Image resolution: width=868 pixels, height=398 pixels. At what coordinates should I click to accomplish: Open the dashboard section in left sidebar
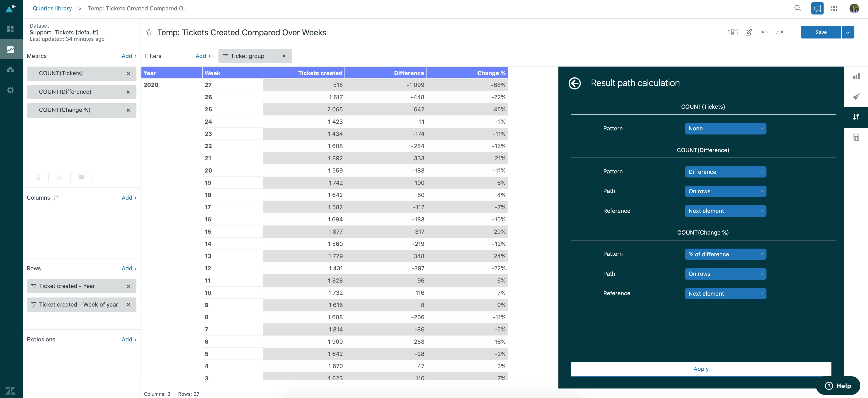(11, 29)
